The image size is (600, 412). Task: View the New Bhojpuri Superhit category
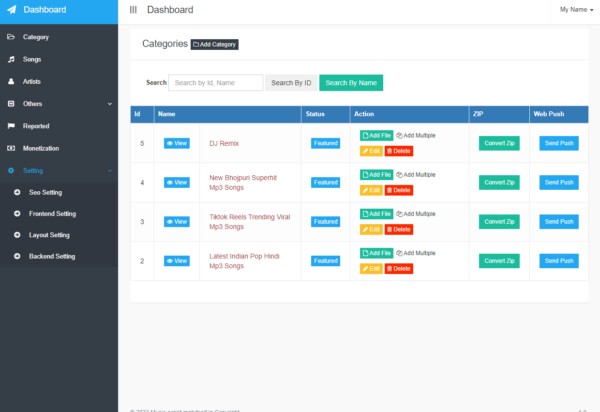[x=177, y=182]
